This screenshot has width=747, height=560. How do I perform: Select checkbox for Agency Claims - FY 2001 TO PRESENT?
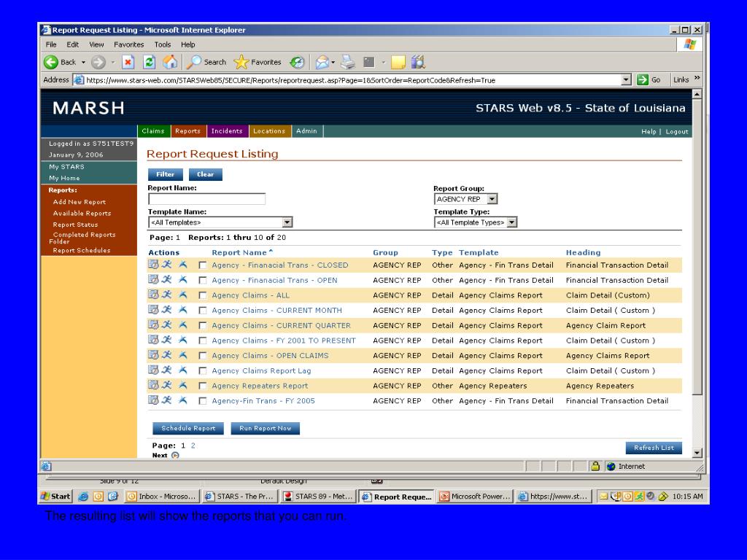pyautogui.click(x=203, y=341)
